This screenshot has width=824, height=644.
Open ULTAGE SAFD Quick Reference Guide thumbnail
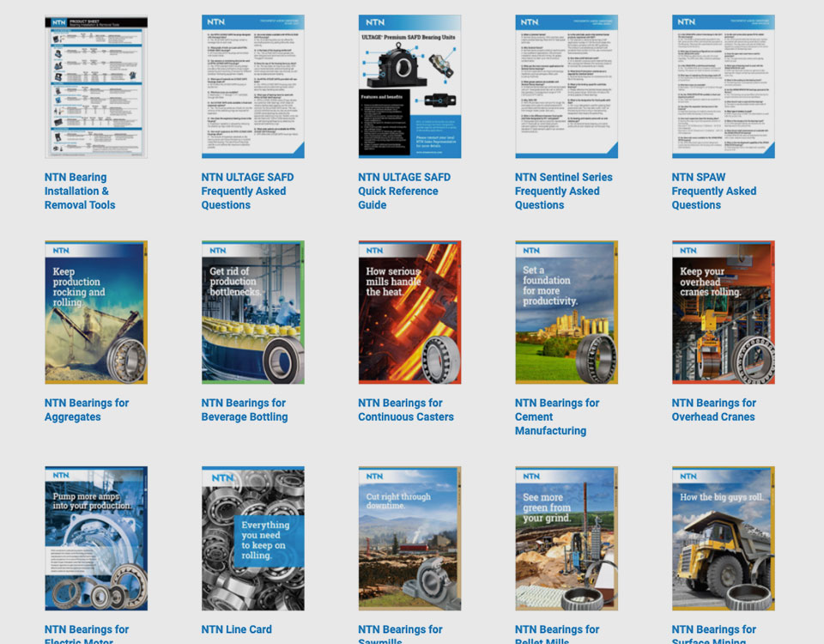click(x=410, y=87)
